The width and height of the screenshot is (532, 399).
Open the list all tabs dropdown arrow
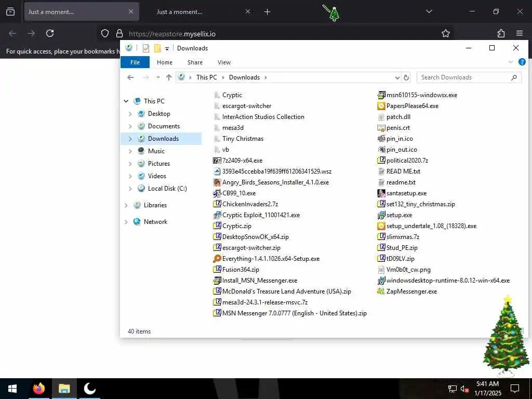click(429, 11)
